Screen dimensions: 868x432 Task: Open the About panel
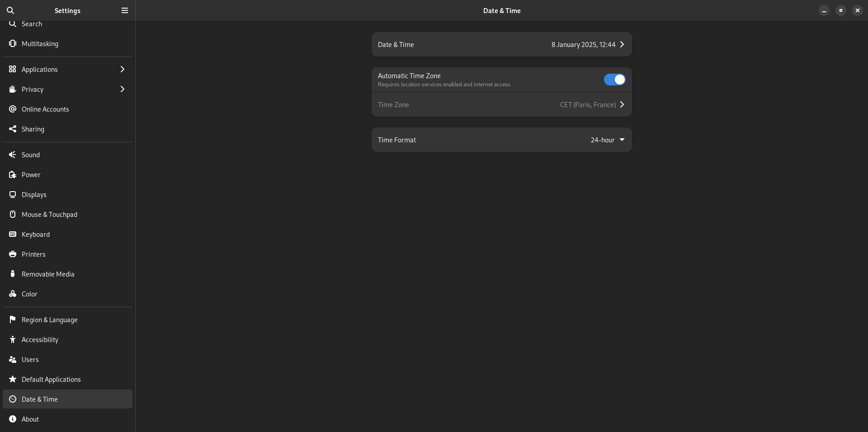coord(30,419)
